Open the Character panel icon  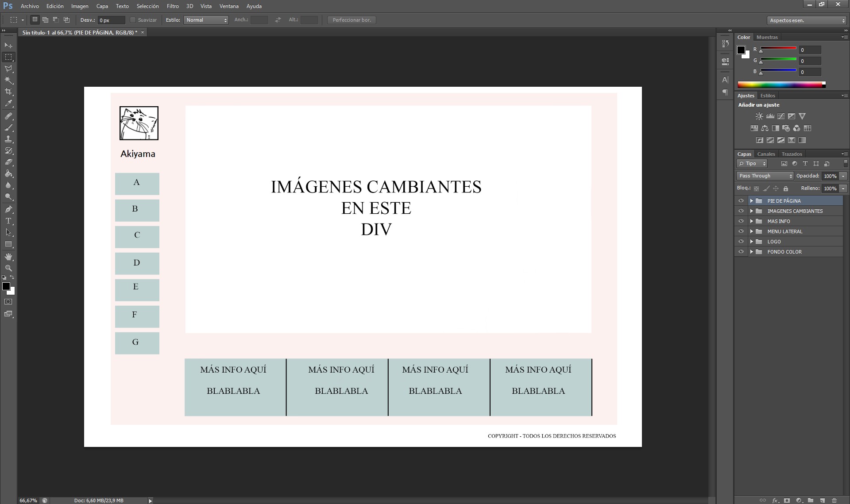(x=725, y=80)
